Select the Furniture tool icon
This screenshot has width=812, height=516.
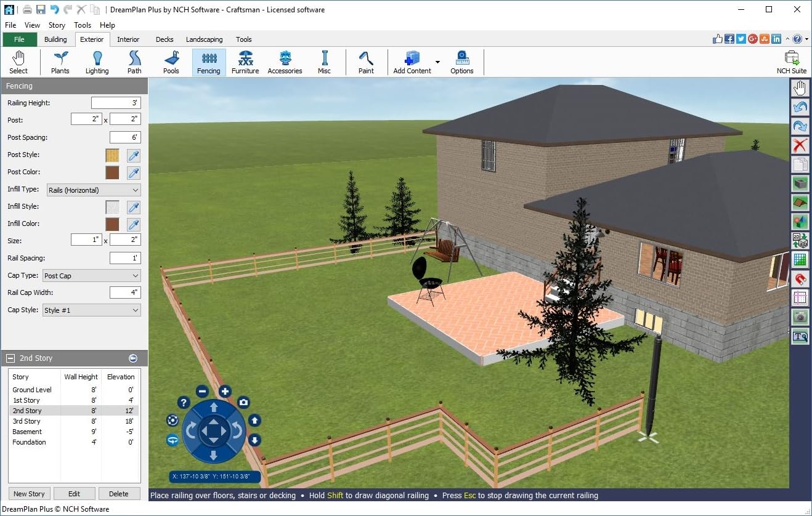pos(245,62)
